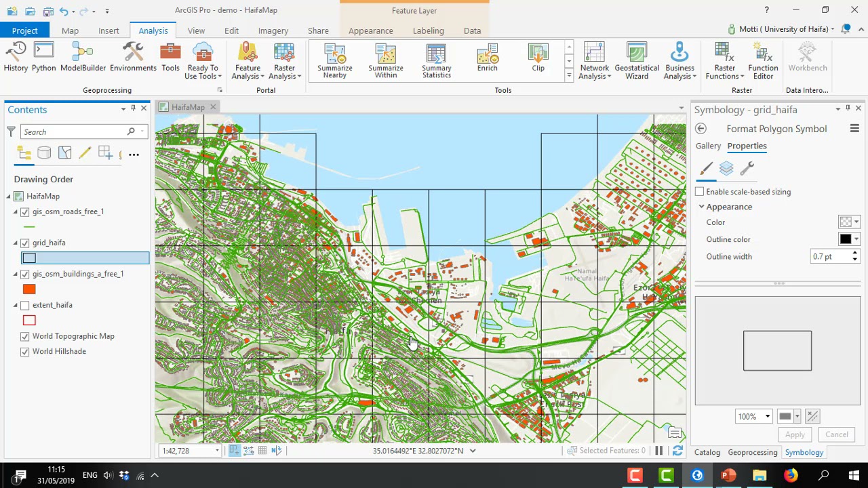Screen dimensions: 868x488
Task: Pause map drawing
Action: click(x=658, y=451)
